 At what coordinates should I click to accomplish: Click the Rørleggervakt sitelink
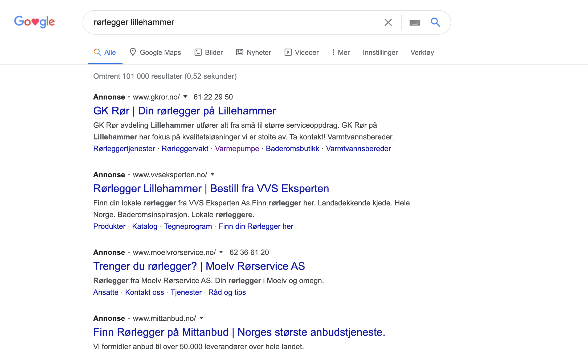point(185,149)
